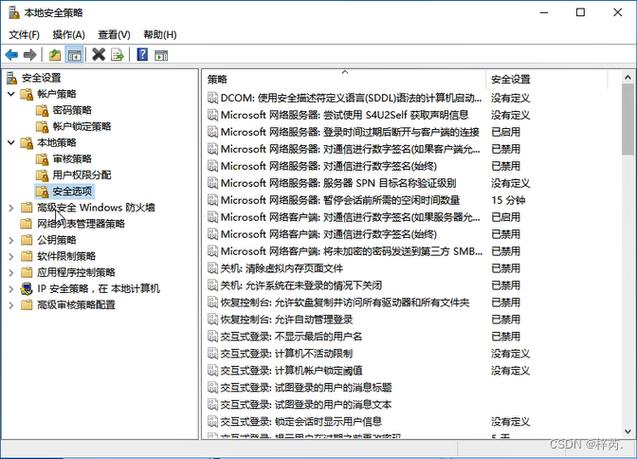Click the scrollbar up arrow
Image resolution: width=637 pixels, height=459 pixels.
coord(628,77)
